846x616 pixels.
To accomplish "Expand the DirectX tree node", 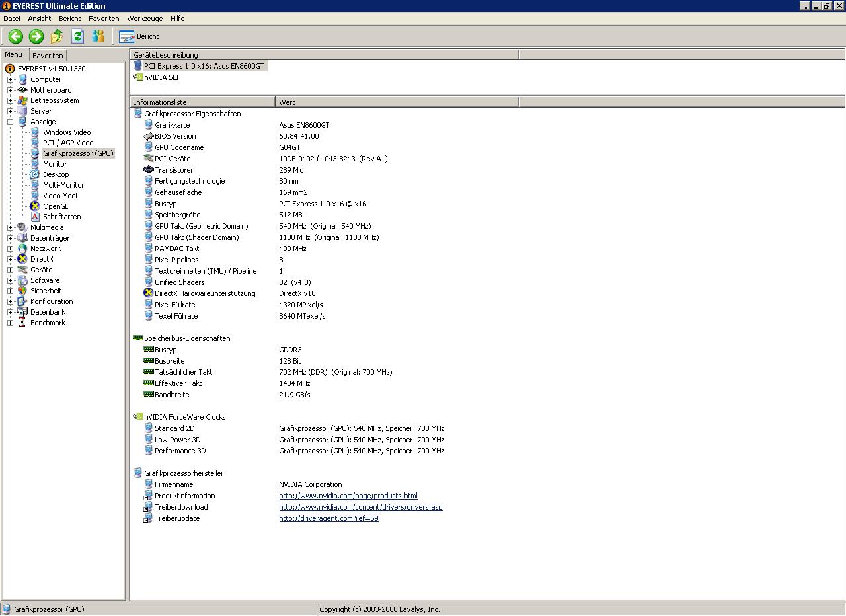I will (10, 259).
